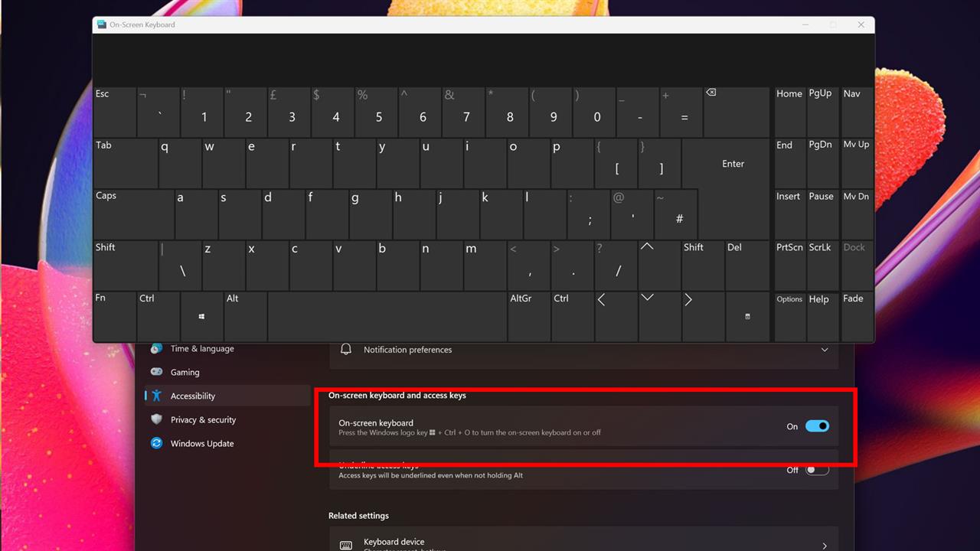This screenshot has height=551, width=980.
Task: Click the Accessibility sidebar icon
Action: [156, 396]
